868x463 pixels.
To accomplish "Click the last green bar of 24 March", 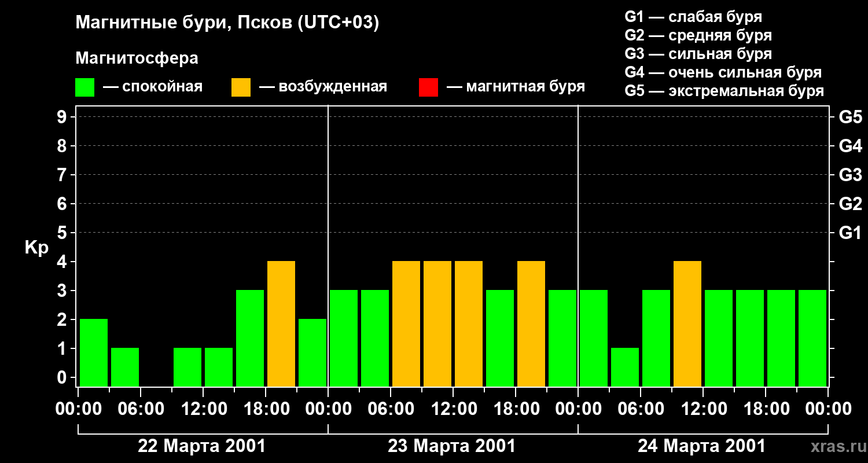I will coord(812,338).
